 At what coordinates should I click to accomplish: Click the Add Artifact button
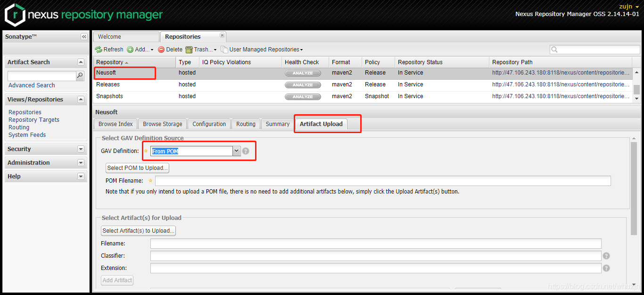pos(117,280)
